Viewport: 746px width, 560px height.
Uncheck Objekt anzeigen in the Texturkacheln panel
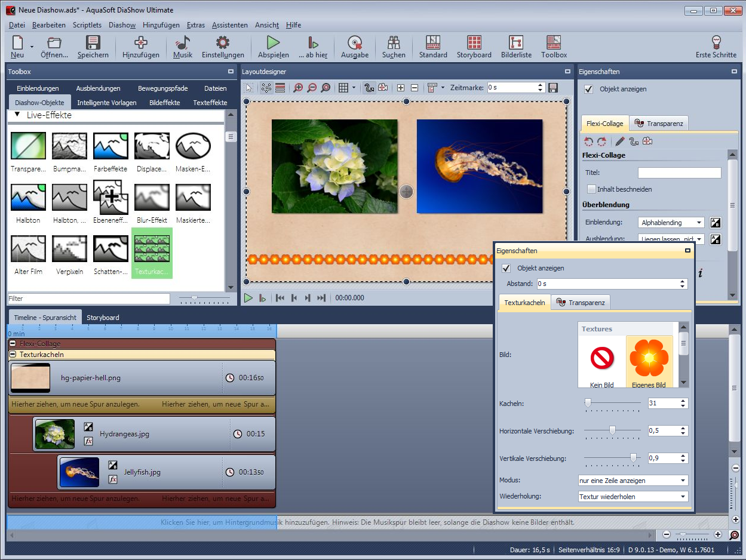tap(506, 269)
